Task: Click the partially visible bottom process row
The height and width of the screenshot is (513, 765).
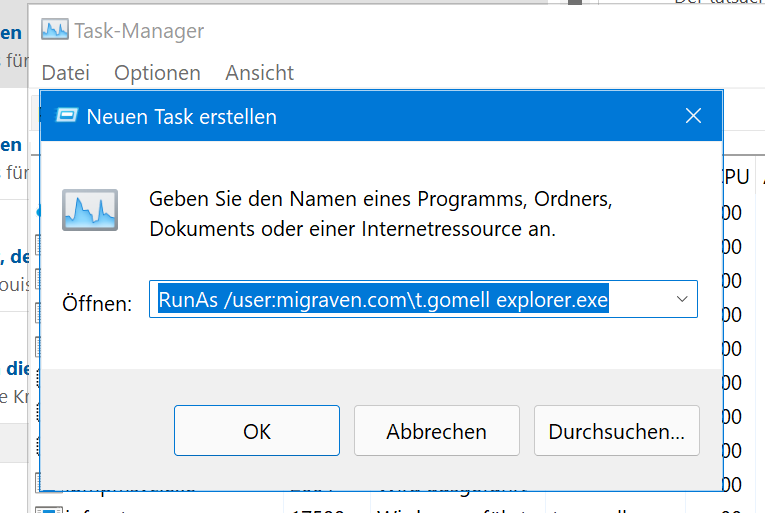Action: click(390, 510)
